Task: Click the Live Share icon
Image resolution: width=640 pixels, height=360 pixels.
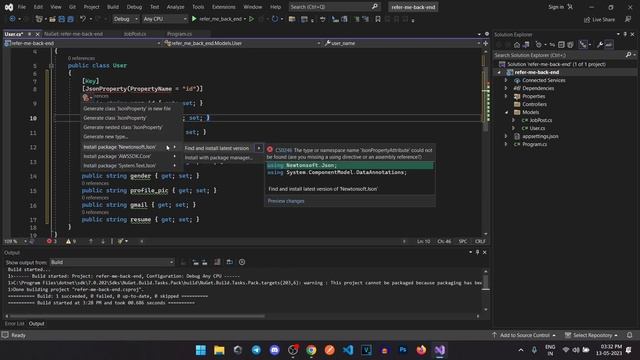Action: pos(599,20)
